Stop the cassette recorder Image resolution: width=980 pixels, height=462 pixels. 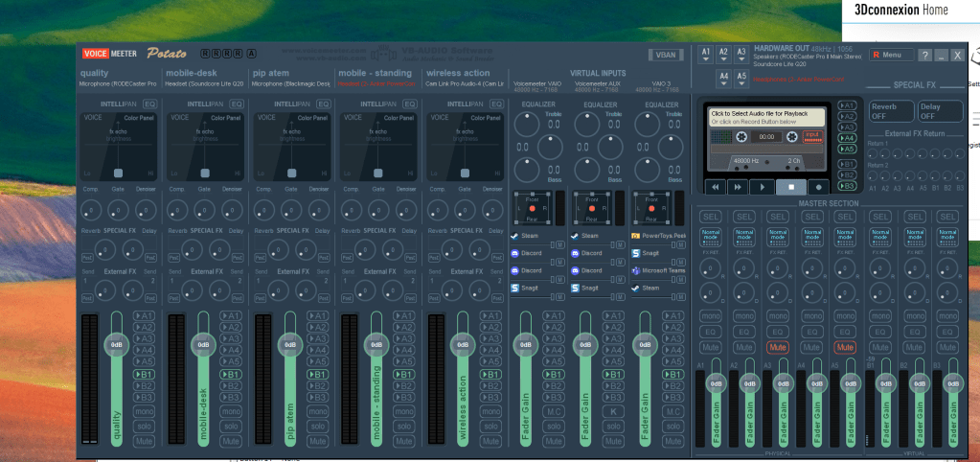coord(790,186)
